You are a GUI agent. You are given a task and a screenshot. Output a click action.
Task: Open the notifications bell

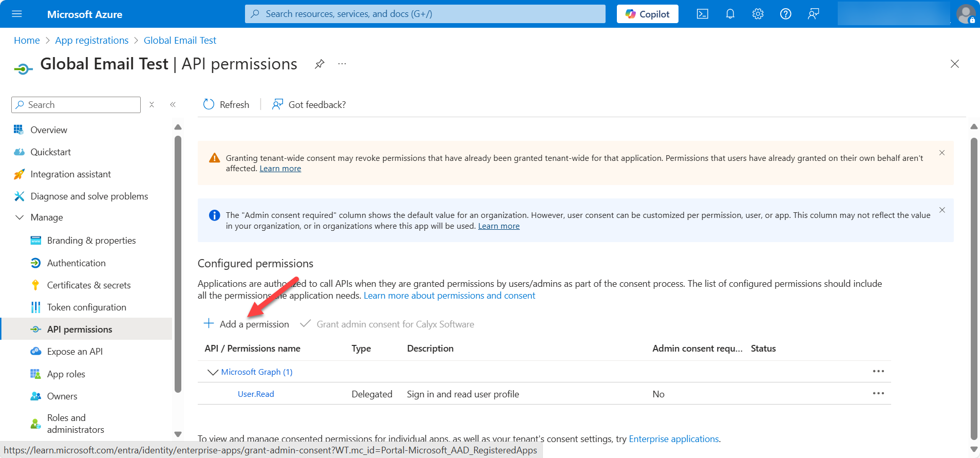click(x=730, y=14)
